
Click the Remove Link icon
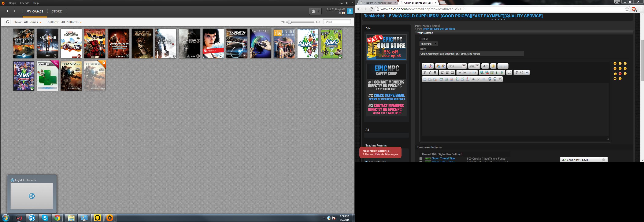[x=487, y=73]
